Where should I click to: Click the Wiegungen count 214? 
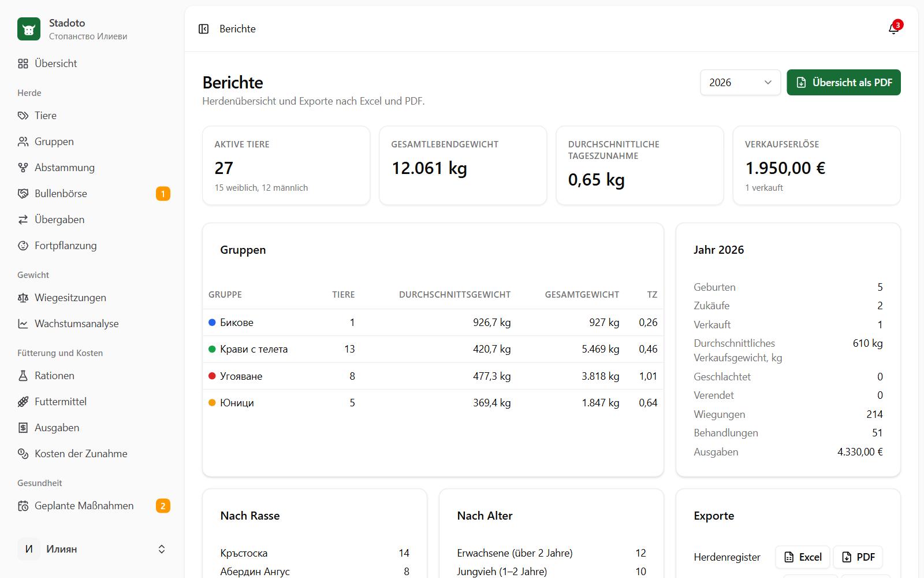click(x=874, y=414)
